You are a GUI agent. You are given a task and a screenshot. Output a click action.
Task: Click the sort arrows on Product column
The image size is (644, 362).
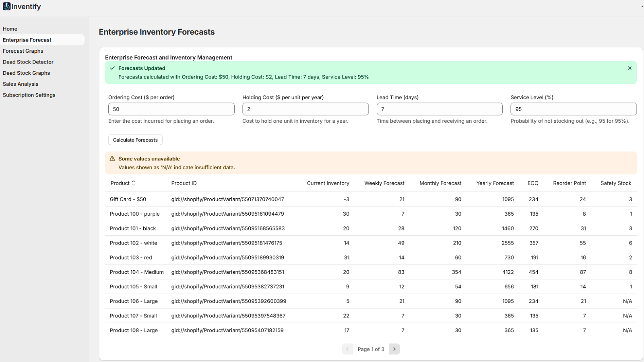coord(133,183)
